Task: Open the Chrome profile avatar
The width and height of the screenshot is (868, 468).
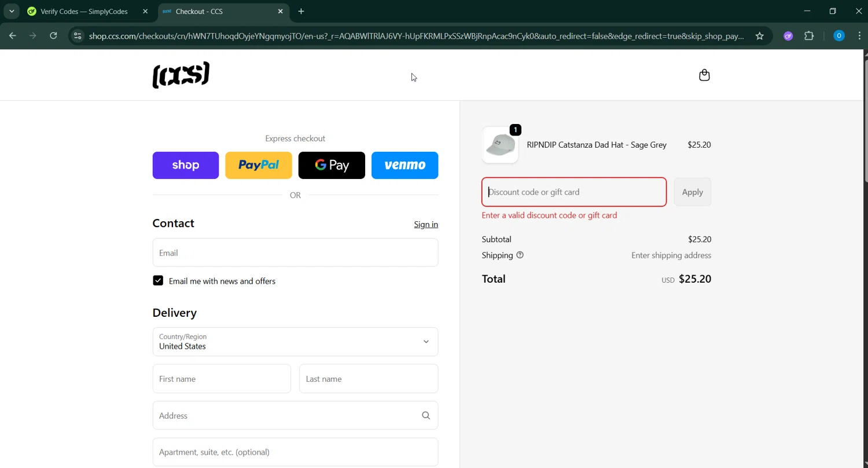Action: tap(838, 36)
